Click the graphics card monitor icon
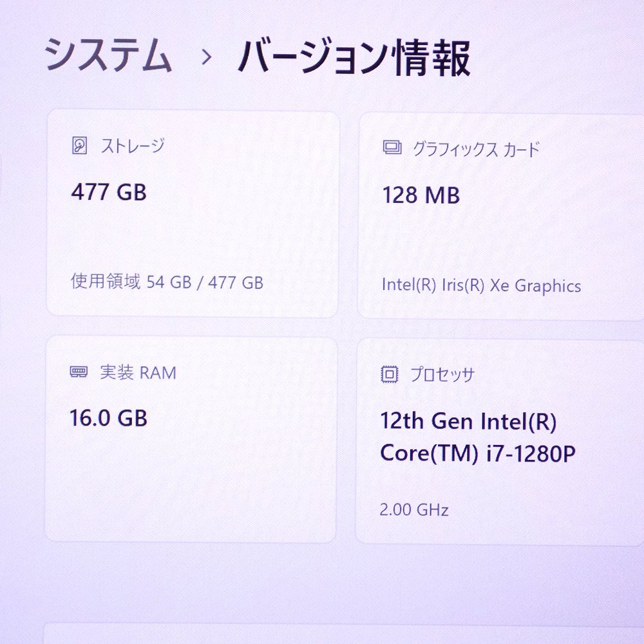Viewport: 644px width, 644px height. pyautogui.click(x=392, y=149)
